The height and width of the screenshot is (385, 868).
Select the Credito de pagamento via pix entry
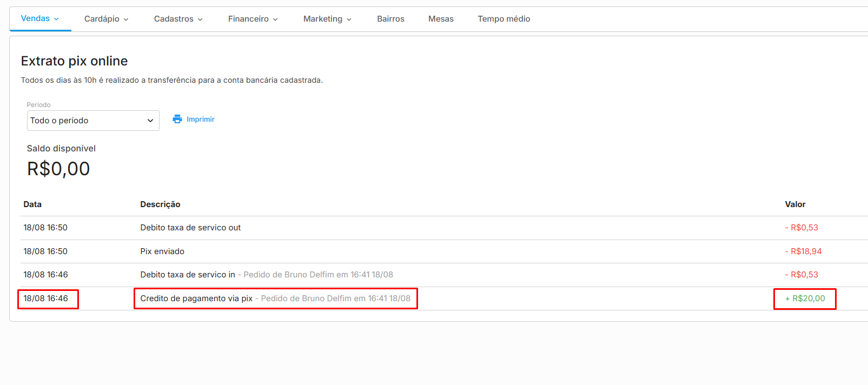pyautogui.click(x=196, y=298)
